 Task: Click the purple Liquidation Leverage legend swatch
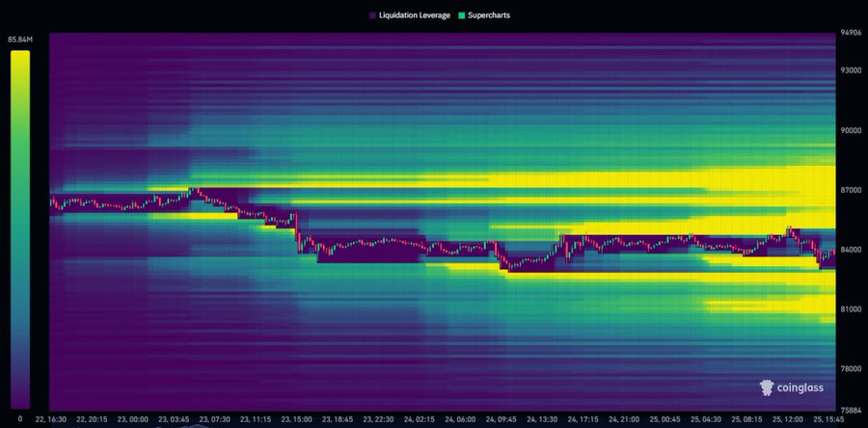pyautogui.click(x=372, y=15)
